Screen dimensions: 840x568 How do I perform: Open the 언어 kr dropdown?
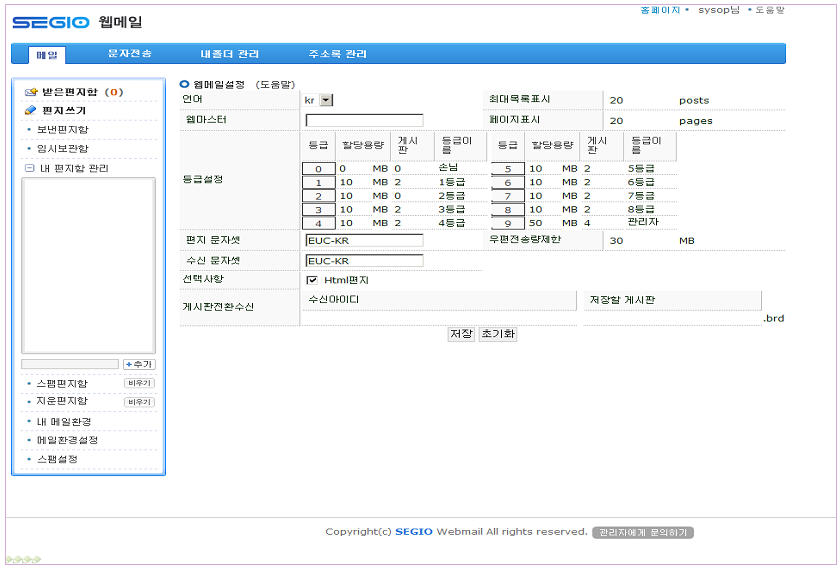[326, 100]
